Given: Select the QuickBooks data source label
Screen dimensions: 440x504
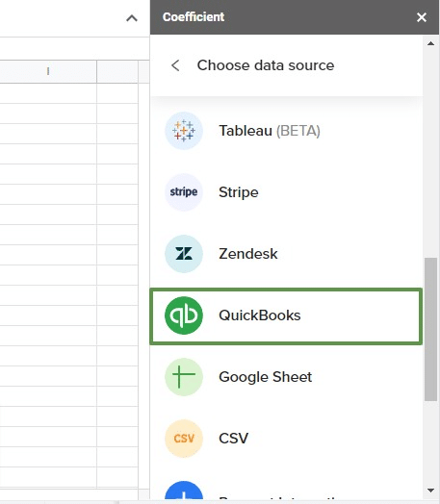Looking at the screenshot, I should (x=260, y=315).
